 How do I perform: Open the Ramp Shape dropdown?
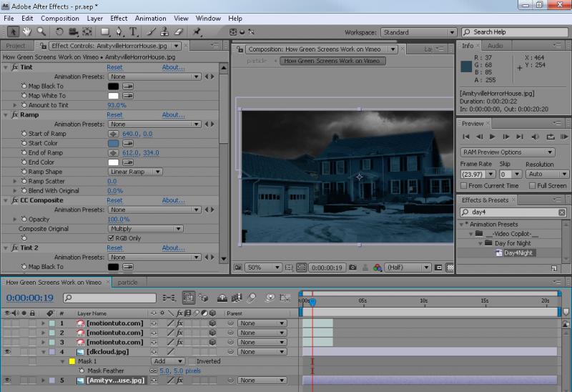[x=136, y=172]
